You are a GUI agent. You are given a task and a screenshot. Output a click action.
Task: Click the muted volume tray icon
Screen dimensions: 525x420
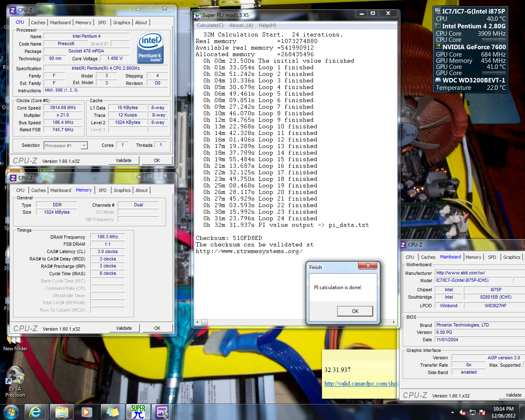click(463, 412)
